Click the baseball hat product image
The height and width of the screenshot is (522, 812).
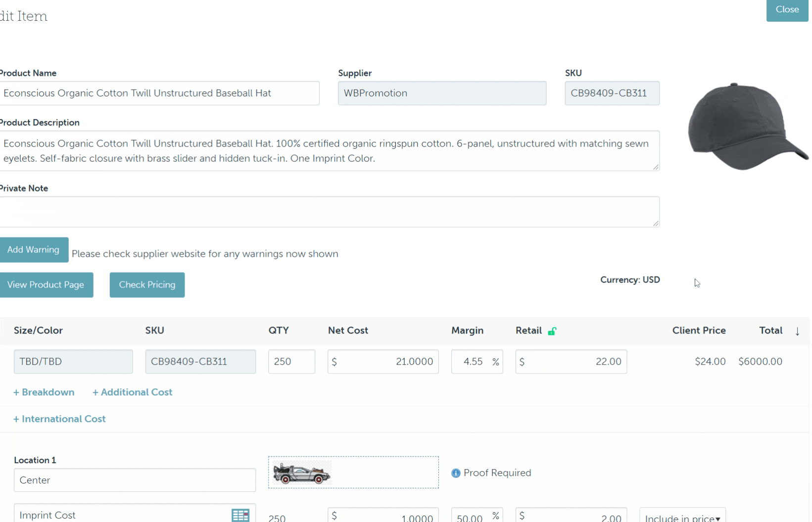point(746,127)
